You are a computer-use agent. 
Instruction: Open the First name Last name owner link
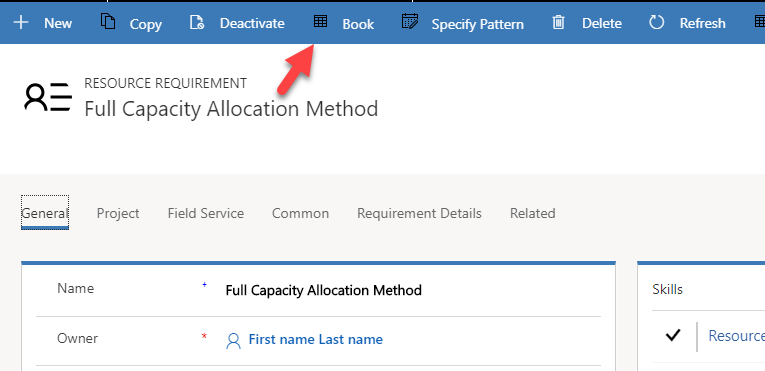(x=316, y=339)
